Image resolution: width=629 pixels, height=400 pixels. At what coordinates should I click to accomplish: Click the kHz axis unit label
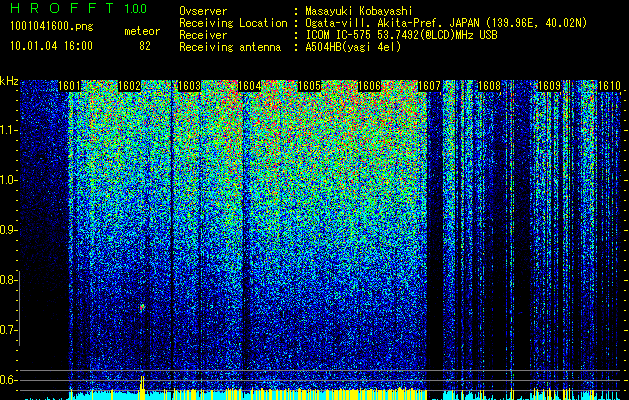tap(9, 81)
